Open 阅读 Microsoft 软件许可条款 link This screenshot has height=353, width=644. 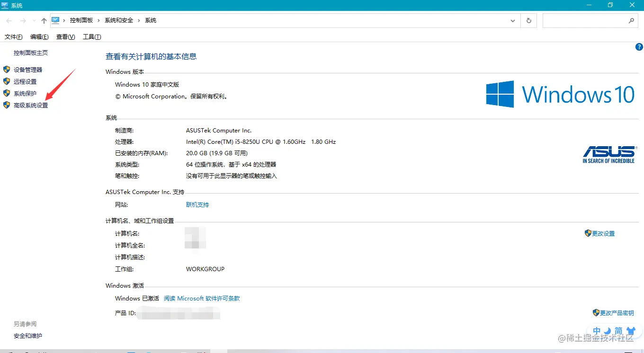pyautogui.click(x=202, y=299)
